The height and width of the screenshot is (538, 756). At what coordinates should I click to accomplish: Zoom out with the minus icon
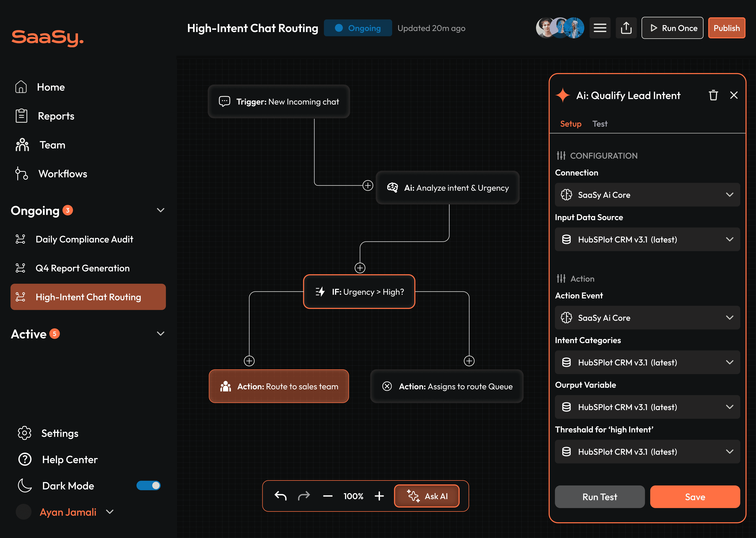(328, 496)
